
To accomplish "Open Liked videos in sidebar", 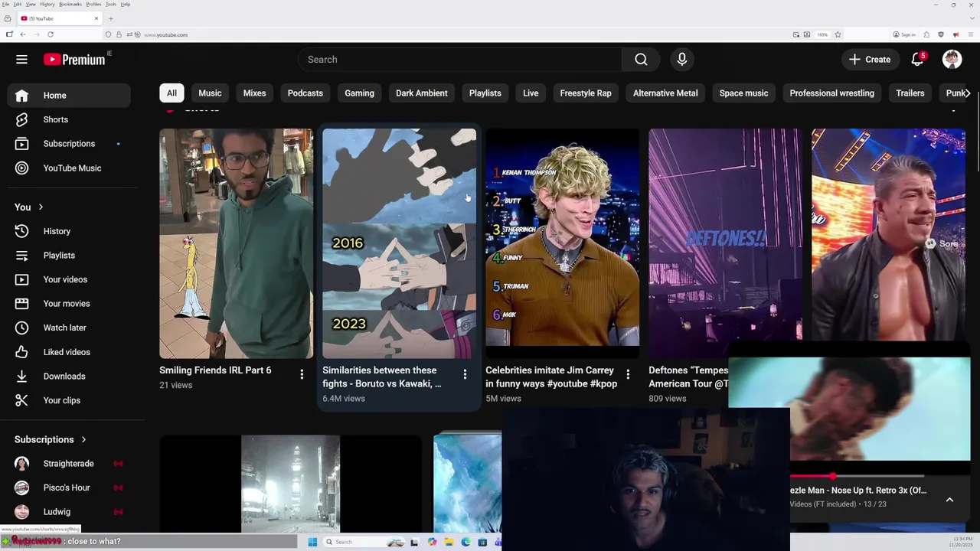I will [x=69, y=352].
